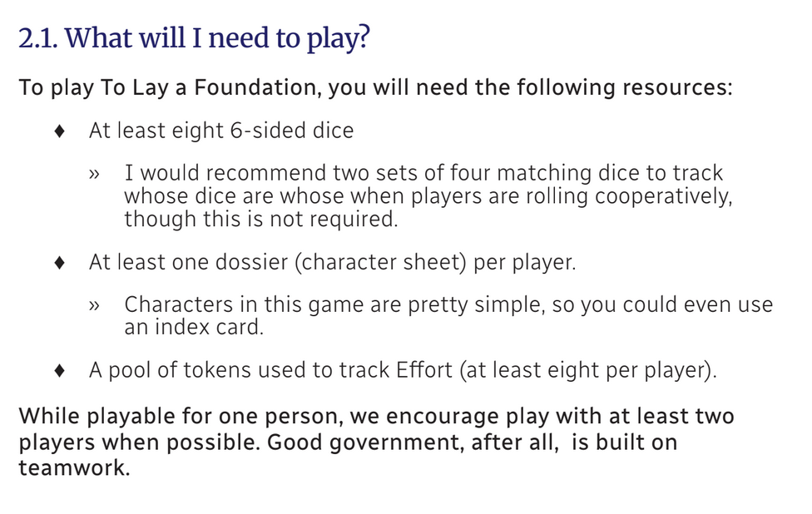Click the word "Effort" in the tokens bullet
The width and height of the screenshot is (812, 514).
click(424, 370)
